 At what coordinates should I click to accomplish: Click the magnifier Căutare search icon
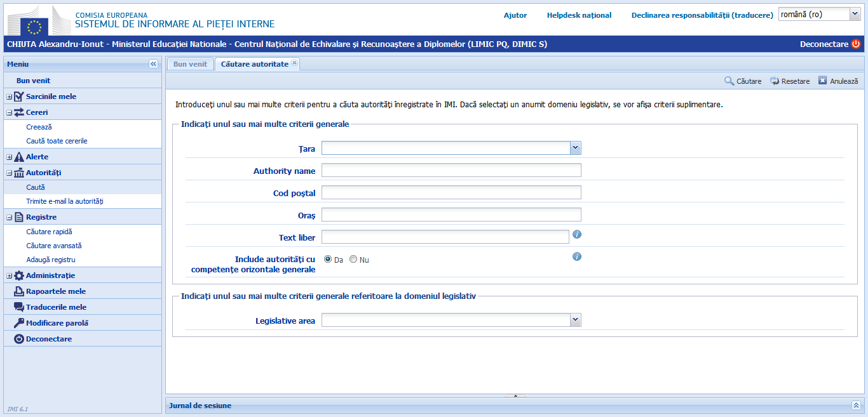coord(729,81)
